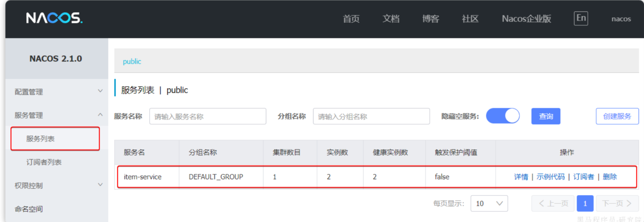Screen dimensions: 644x222
Task: Click the NACOS logo
Action: pos(55,18)
